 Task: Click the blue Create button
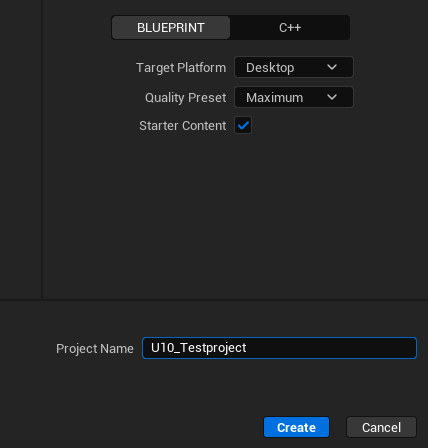pyautogui.click(x=296, y=427)
